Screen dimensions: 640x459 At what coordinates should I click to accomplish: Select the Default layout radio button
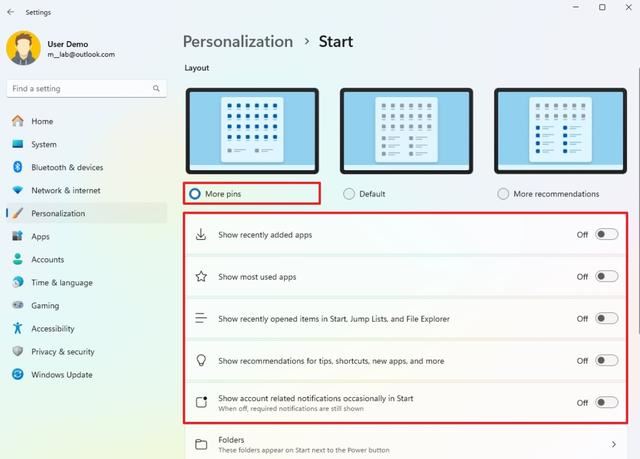pyautogui.click(x=349, y=194)
